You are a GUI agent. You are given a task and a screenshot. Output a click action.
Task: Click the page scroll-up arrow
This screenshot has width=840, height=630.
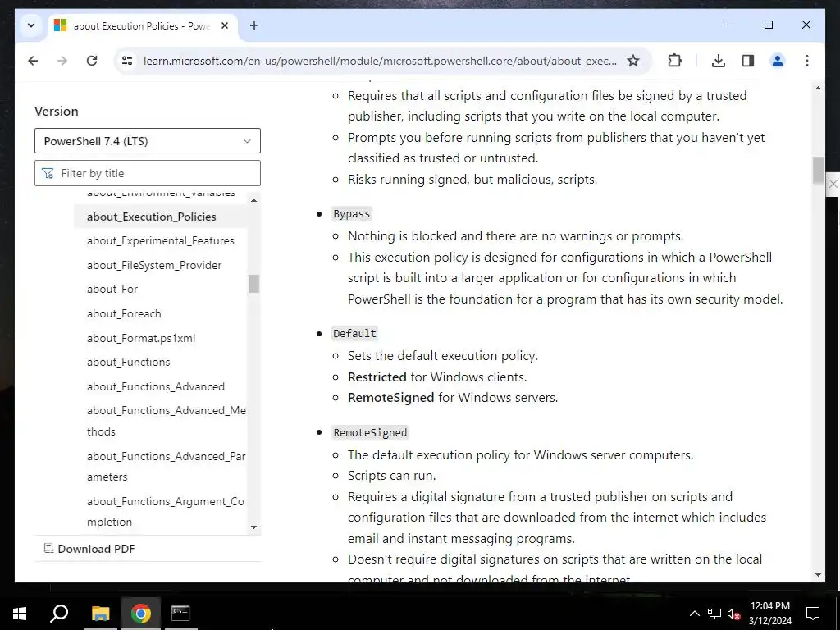click(818, 88)
